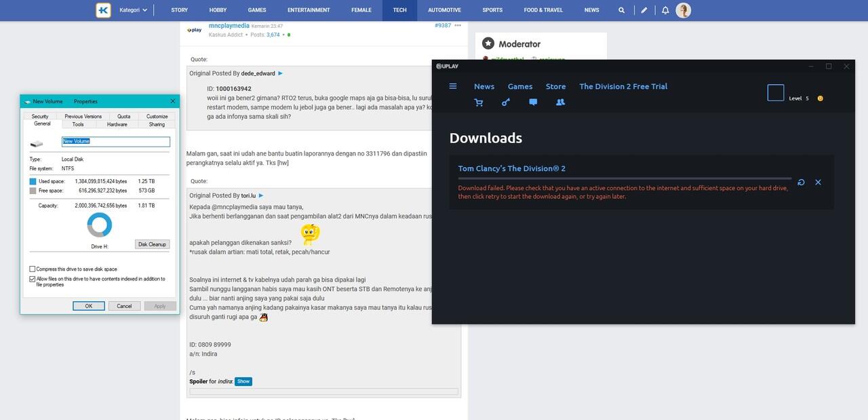Retry The Division 2 download
868x420 pixels.
click(801, 183)
